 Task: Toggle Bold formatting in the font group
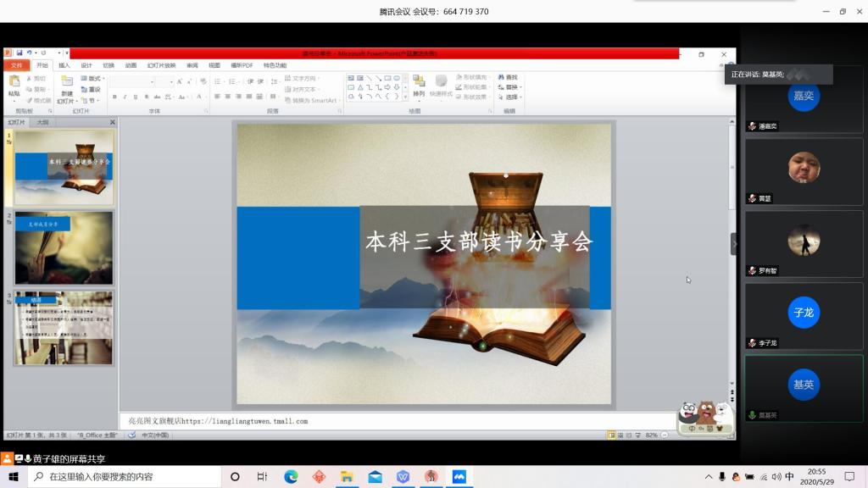(114, 97)
